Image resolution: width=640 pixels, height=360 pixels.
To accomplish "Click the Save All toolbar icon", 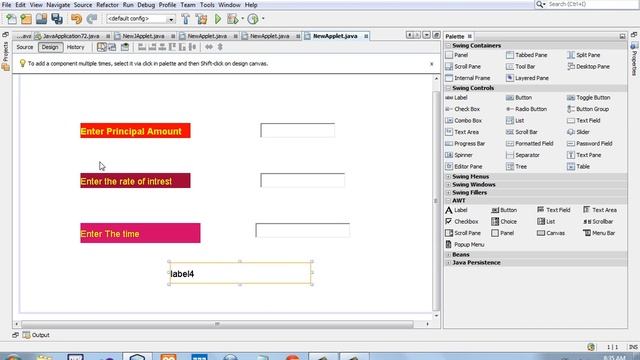I will (x=57, y=19).
